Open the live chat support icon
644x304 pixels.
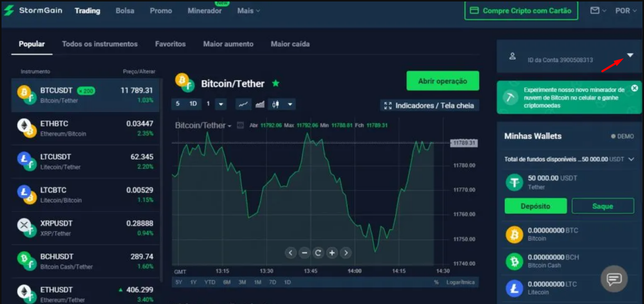pyautogui.click(x=614, y=278)
